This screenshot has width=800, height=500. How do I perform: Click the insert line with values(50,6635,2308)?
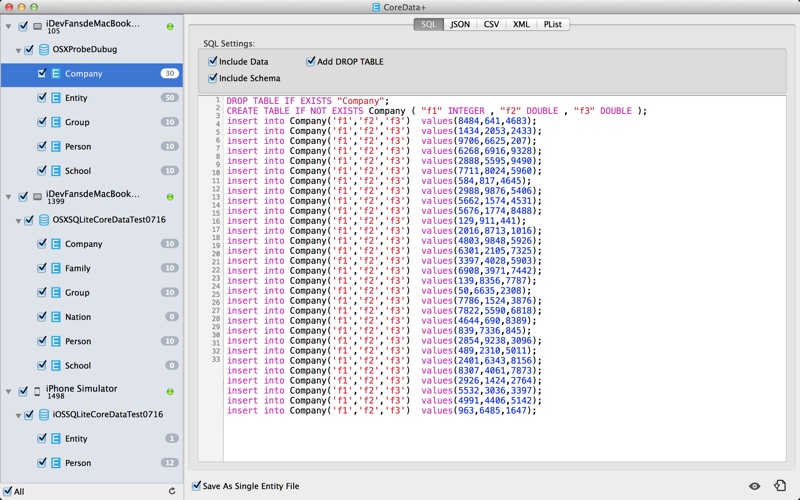click(379, 291)
